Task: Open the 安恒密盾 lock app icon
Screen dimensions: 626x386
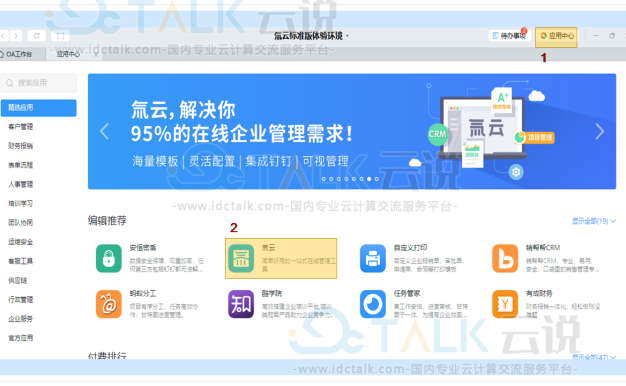Action: tap(109, 258)
